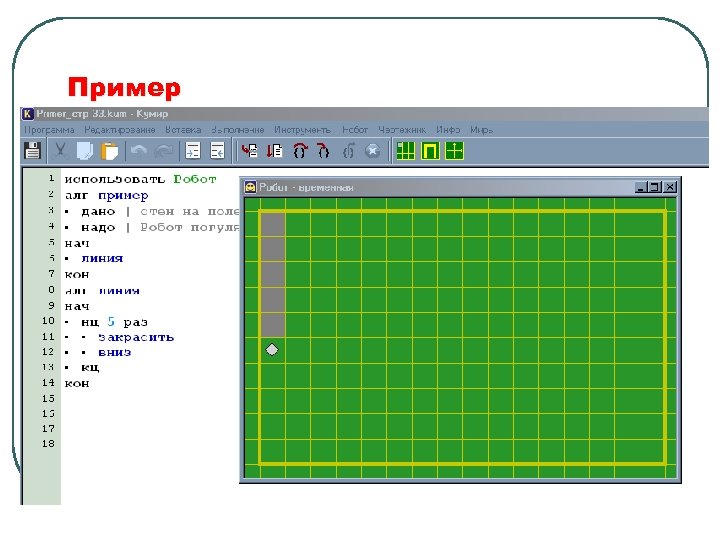Click 'кц' on line 13
Image resolution: width=720 pixels, height=540 pixels.
90,368
